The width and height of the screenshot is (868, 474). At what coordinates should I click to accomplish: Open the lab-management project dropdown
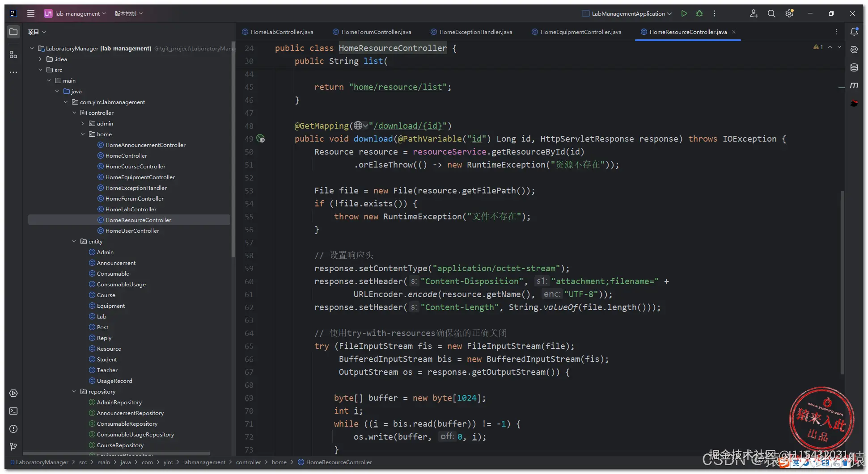click(x=75, y=13)
